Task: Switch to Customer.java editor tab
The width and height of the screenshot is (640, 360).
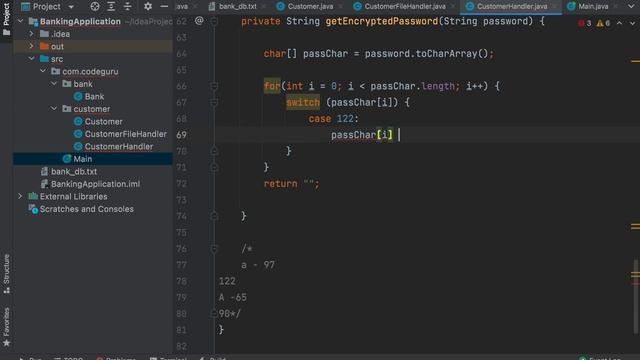Action: coord(310,7)
